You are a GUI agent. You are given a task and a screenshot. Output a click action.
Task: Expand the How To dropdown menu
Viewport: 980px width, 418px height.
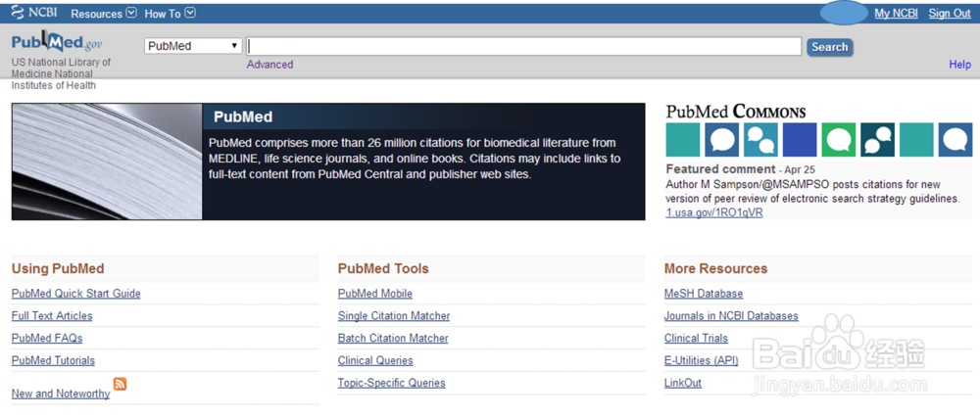click(170, 14)
